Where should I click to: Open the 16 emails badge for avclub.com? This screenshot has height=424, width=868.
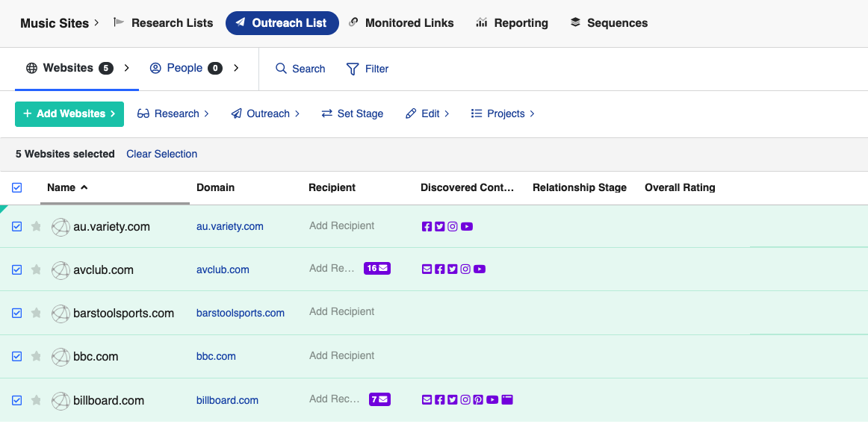click(x=376, y=268)
